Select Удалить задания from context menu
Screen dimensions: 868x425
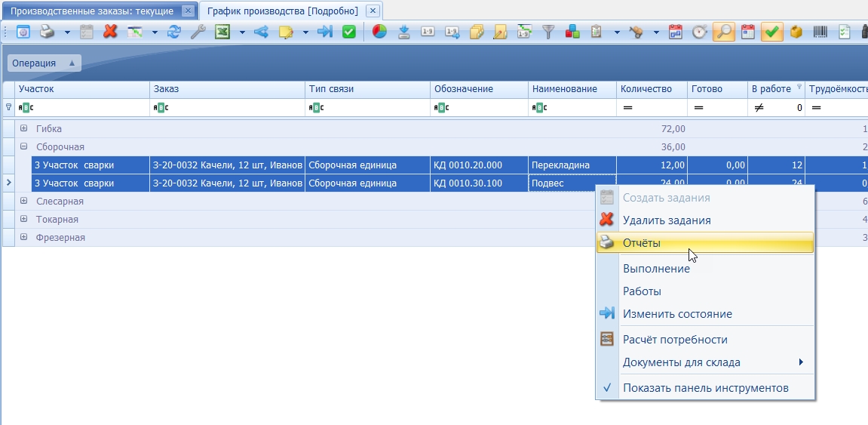705,220
